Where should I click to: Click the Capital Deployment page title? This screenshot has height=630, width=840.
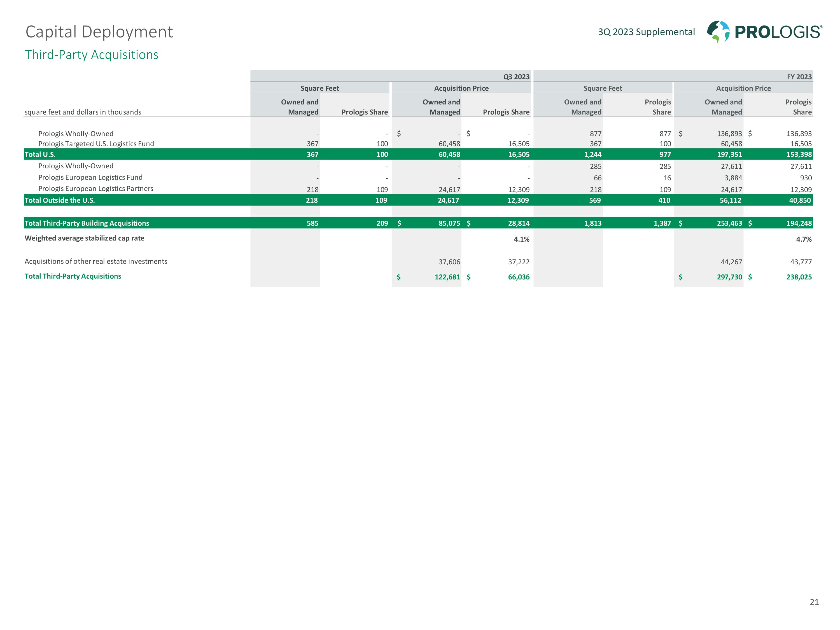99,32
